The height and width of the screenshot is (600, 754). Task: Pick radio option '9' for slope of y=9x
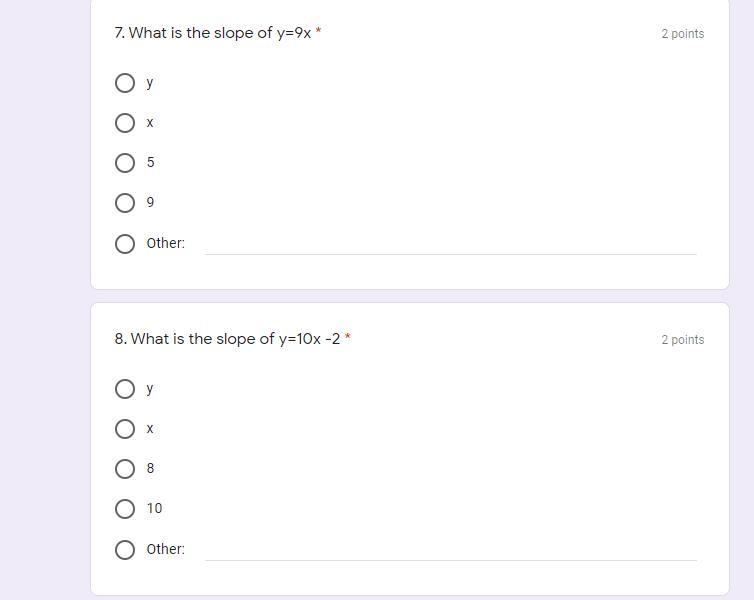pos(125,203)
